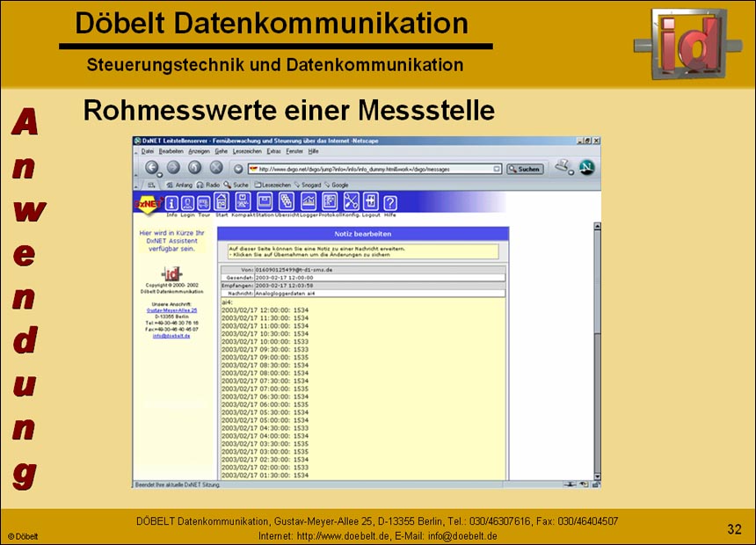Open the Google bookmark link

[337, 185]
